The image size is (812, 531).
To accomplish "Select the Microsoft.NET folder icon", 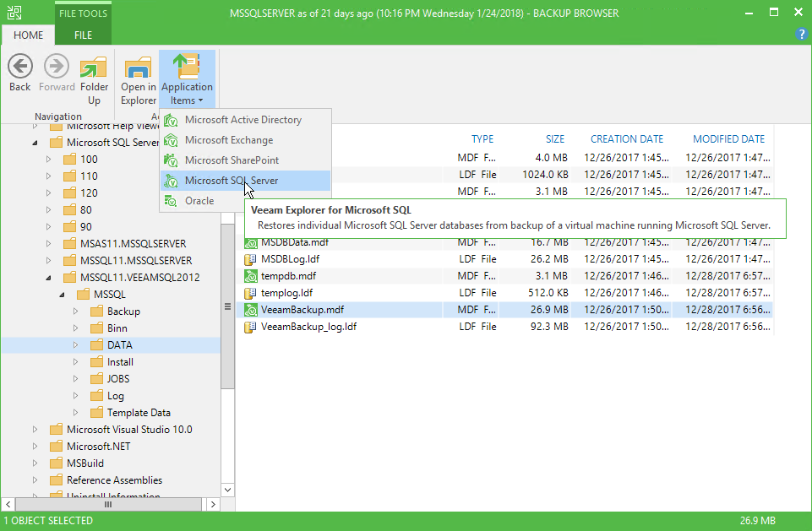I will click(56, 447).
